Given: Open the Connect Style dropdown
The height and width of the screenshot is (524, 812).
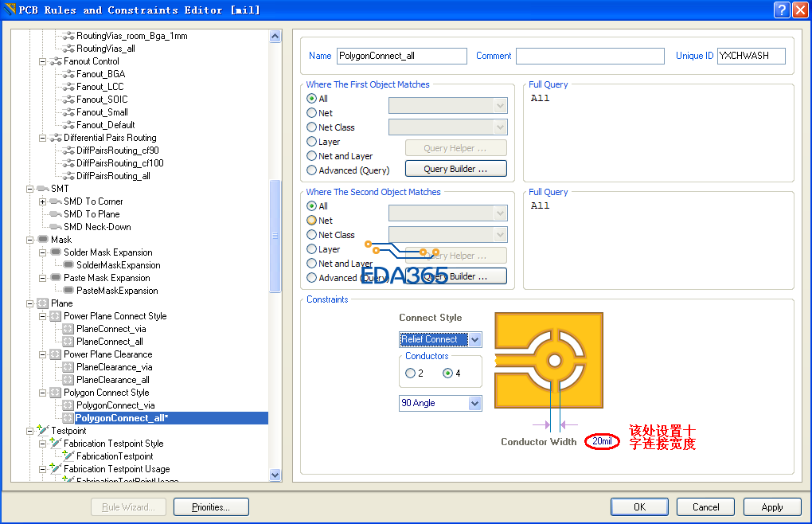Looking at the screenshot, I should 475,340.
